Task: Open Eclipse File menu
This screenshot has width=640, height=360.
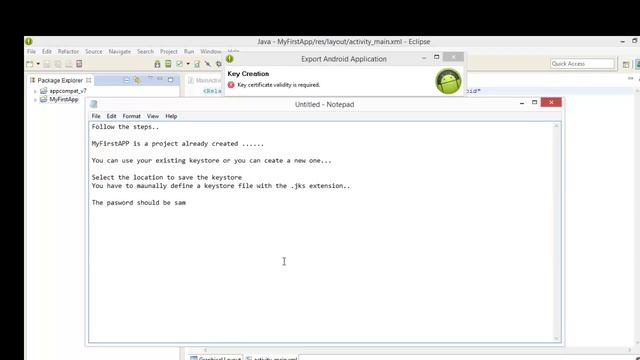Action: click(x=31, y=51)
